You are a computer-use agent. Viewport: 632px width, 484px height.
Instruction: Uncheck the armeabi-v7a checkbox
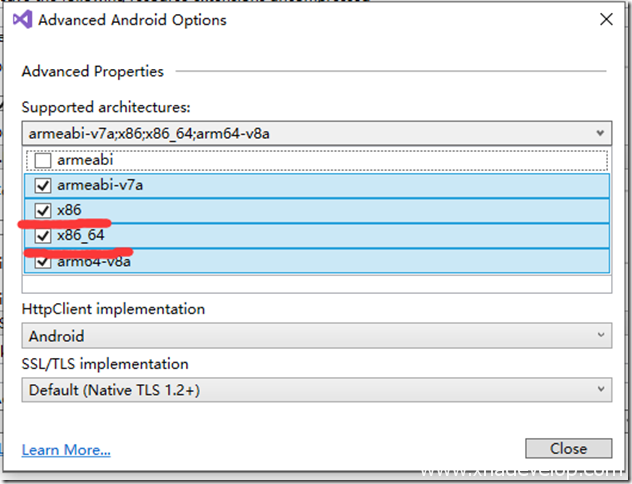42,185
